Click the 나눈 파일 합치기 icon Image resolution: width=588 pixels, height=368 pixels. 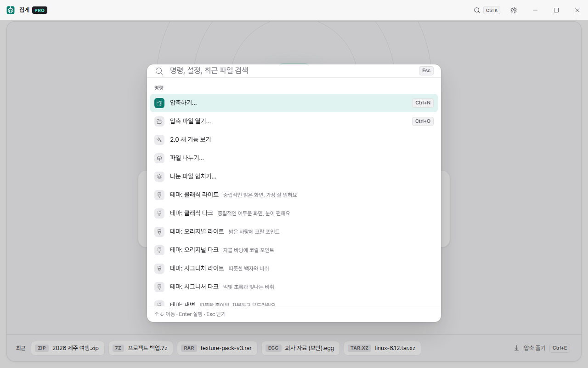click(159, 177)
